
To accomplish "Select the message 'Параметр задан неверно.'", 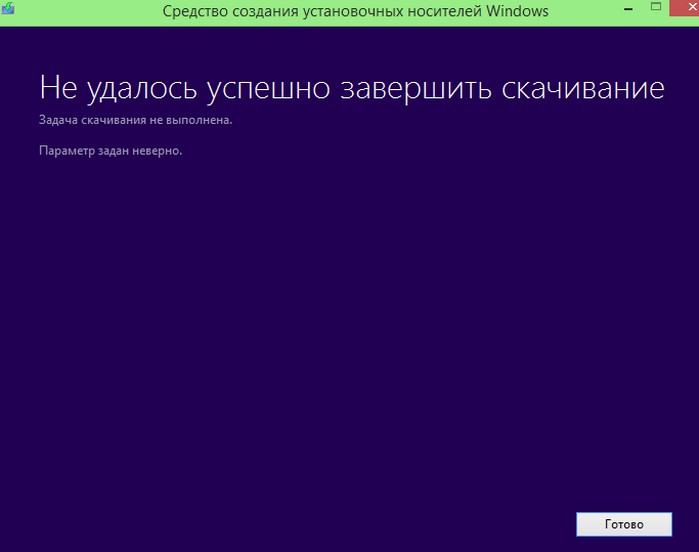I will tap(111, 151).
